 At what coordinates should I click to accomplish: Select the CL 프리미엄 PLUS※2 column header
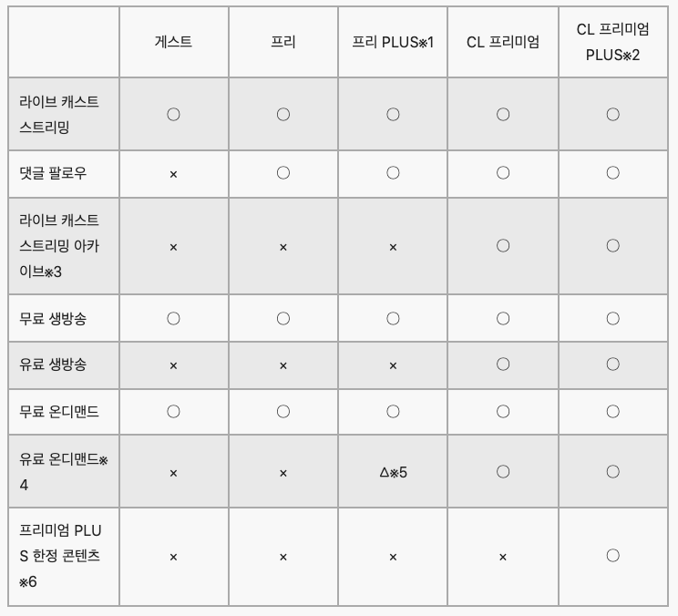612,42
